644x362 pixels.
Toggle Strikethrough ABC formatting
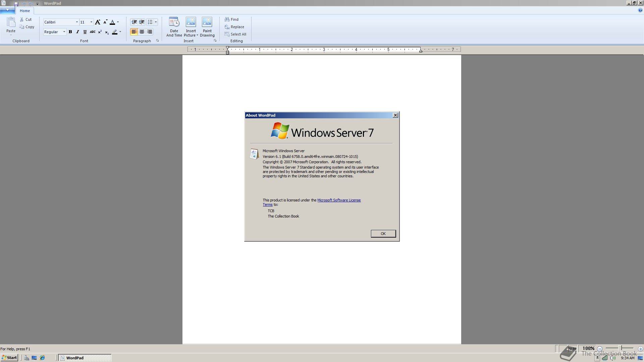(92, 32)
